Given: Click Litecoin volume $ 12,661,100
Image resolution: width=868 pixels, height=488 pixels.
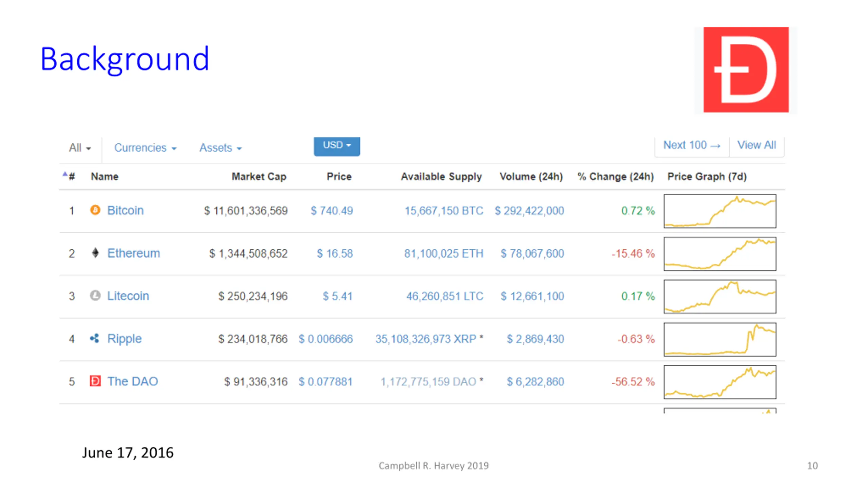Looking at the screenshot, I should click(x=532, y=296).
